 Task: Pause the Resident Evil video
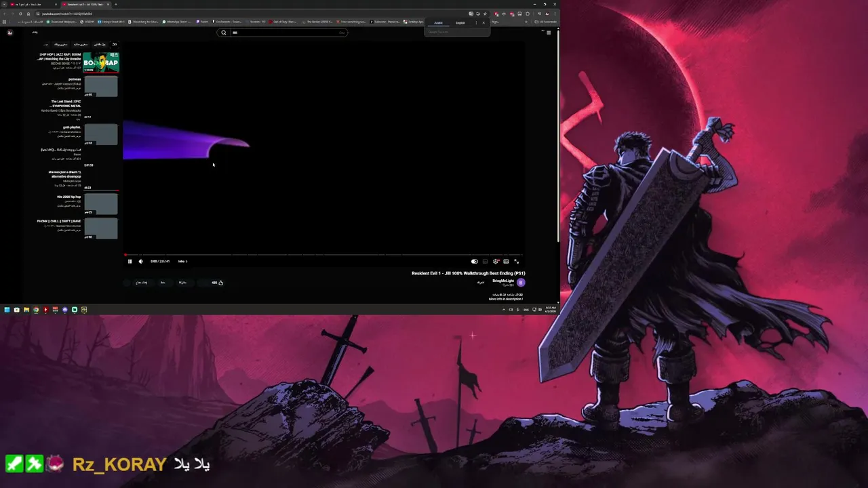130,261
